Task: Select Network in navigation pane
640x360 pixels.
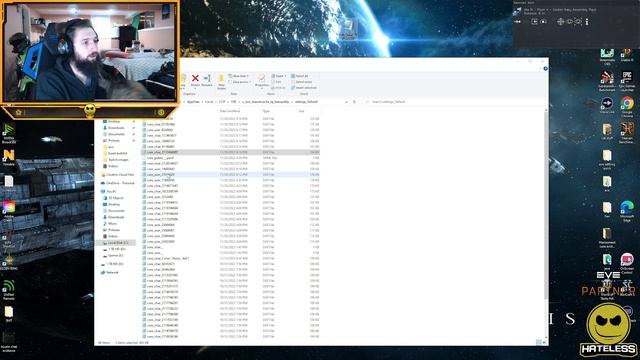Action: [109, 272]
